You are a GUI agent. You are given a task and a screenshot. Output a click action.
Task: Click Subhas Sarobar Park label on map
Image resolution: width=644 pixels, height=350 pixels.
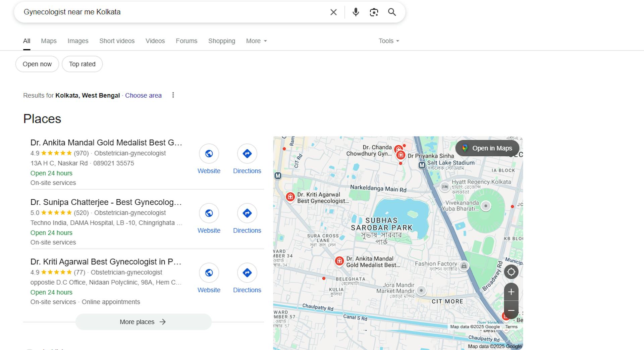coord(382,224)
